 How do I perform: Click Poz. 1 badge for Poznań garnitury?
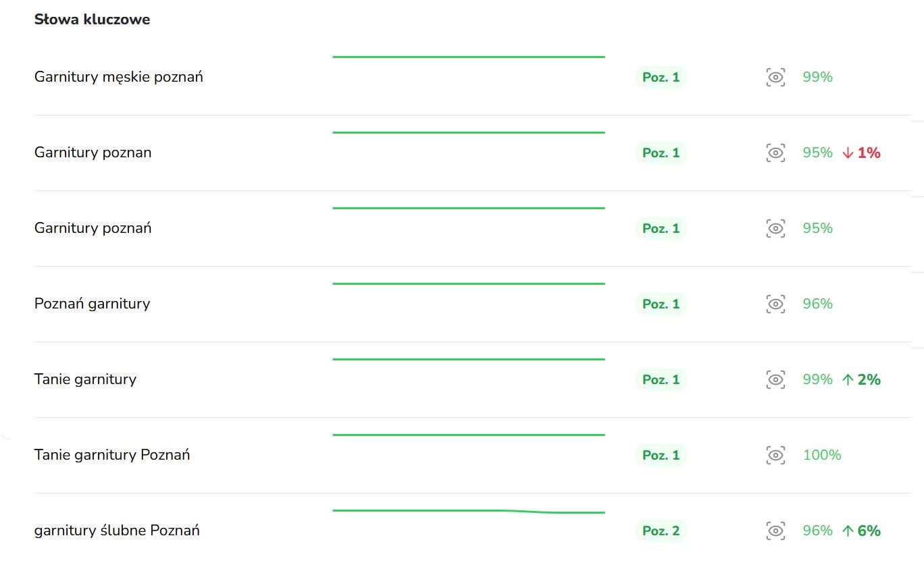click(x=661, y=304)
